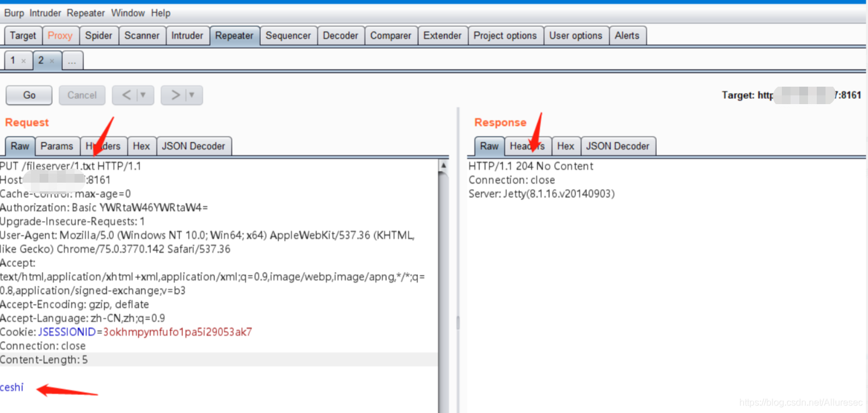
Task: Switch to the Target tab
Action: (23, 35)
